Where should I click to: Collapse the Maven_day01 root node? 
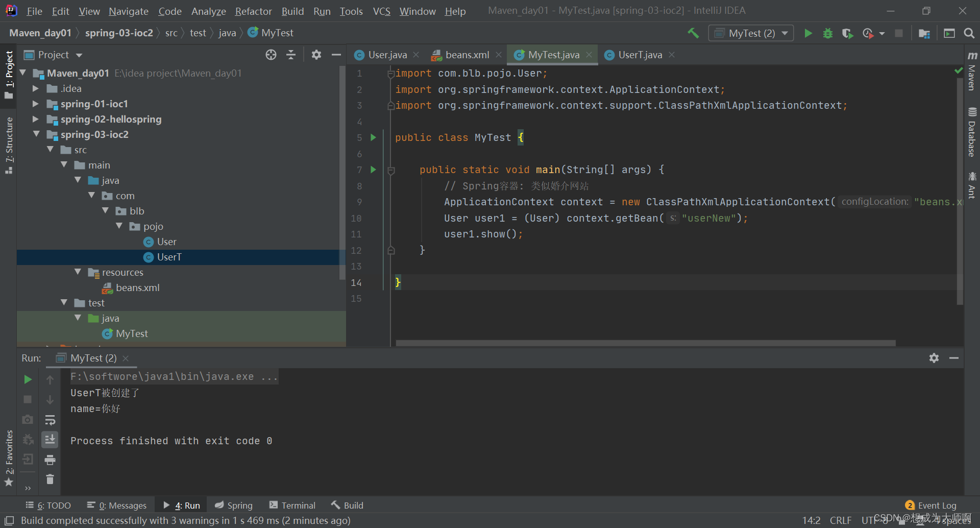tap(23, 73)
